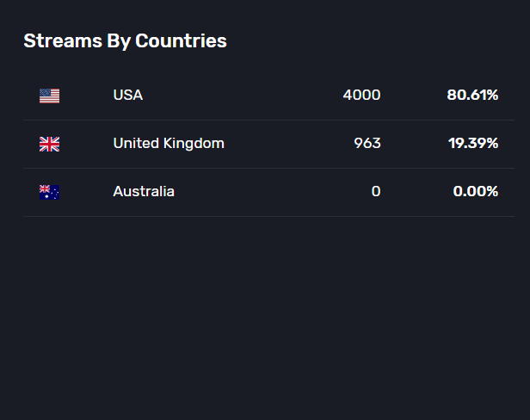Image resolution: width=530 pixels, height=420 pixels.
Task: Click the Streams By Countries heading
Action: [x=125, y=41]
